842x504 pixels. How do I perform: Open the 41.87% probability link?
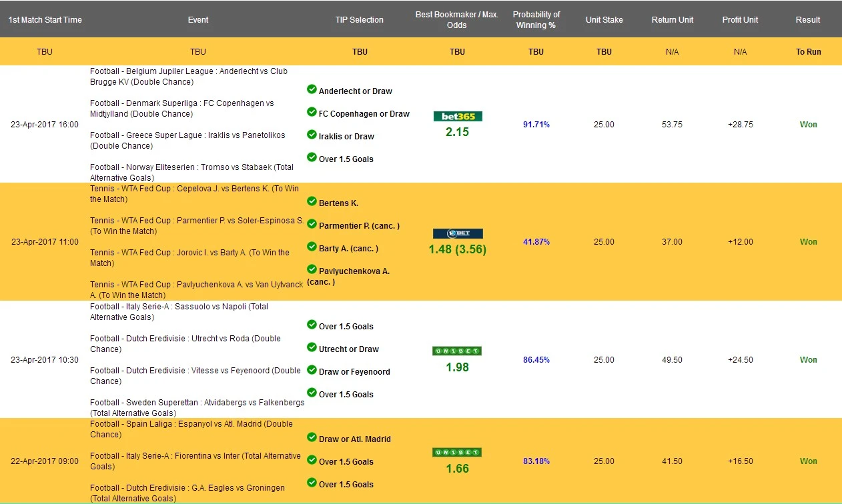tap(536, 242)
